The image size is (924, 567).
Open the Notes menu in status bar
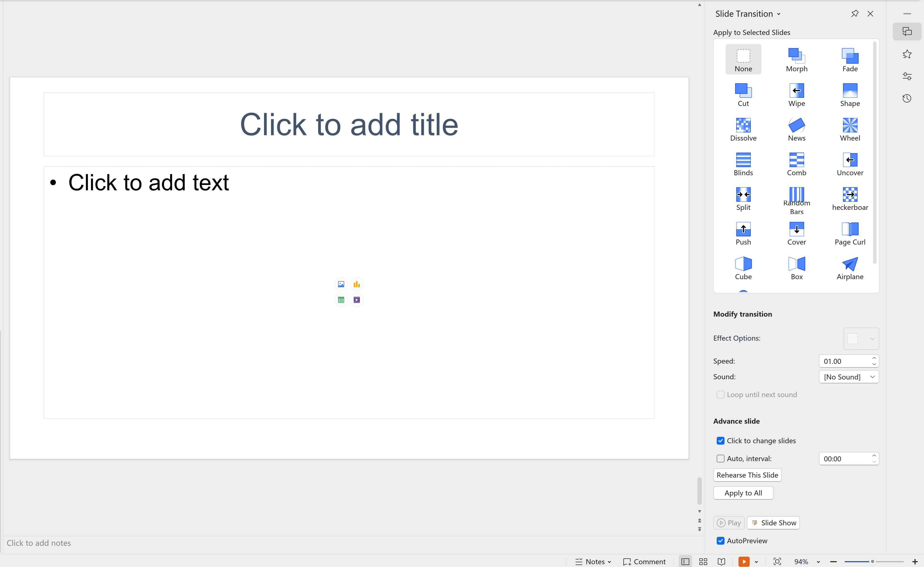(594, 561)
